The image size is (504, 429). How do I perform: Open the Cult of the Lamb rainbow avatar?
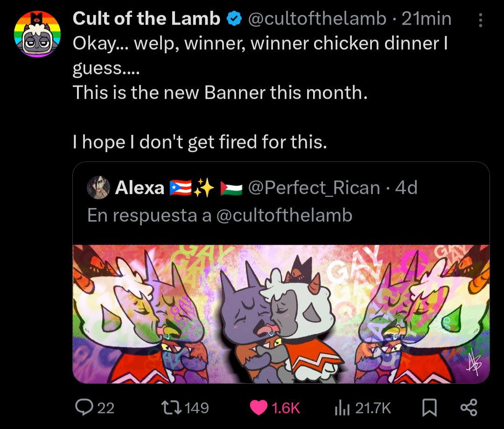[x=37, y=35]
